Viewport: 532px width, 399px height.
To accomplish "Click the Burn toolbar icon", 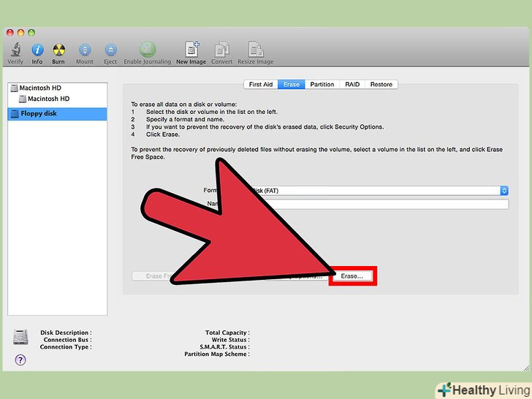I will pos(58,50).
